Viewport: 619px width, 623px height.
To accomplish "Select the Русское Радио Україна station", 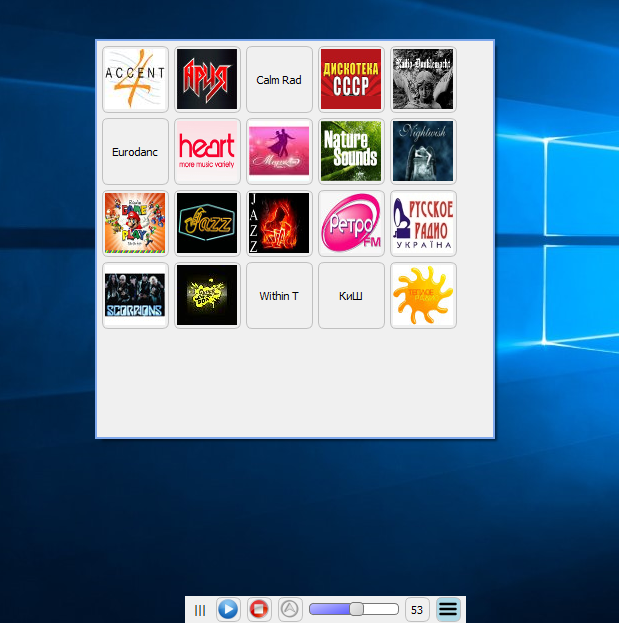I will [x=423, y=223].
